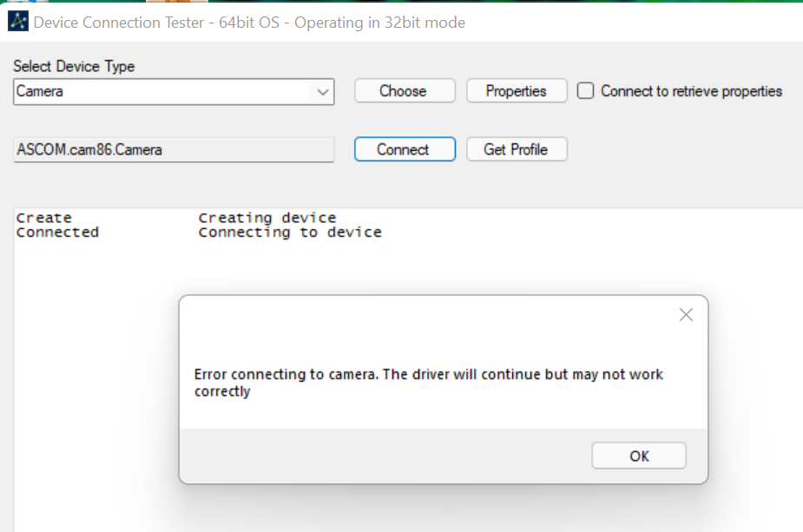
Task: Click the 'Connecting to device' log line
Action: coord(290,232)
